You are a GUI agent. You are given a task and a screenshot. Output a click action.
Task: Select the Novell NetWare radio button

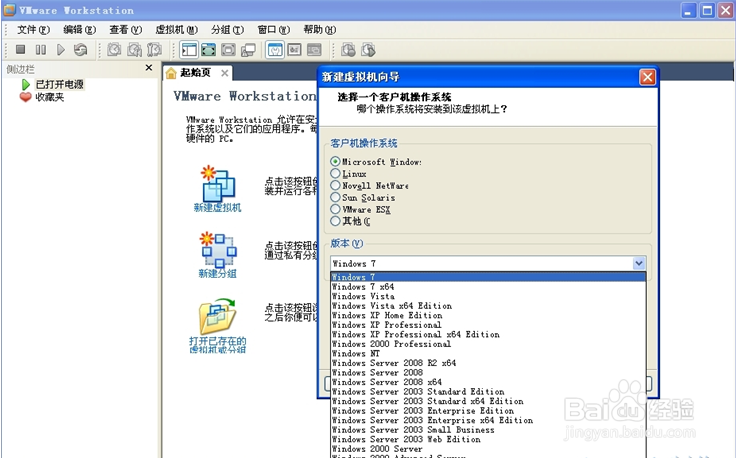pos(335,185)
